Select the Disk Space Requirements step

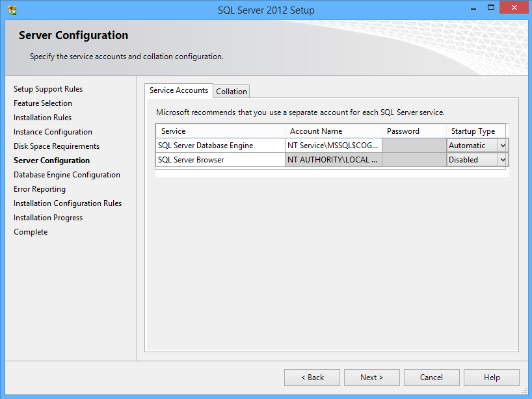(x=57, y=146)
